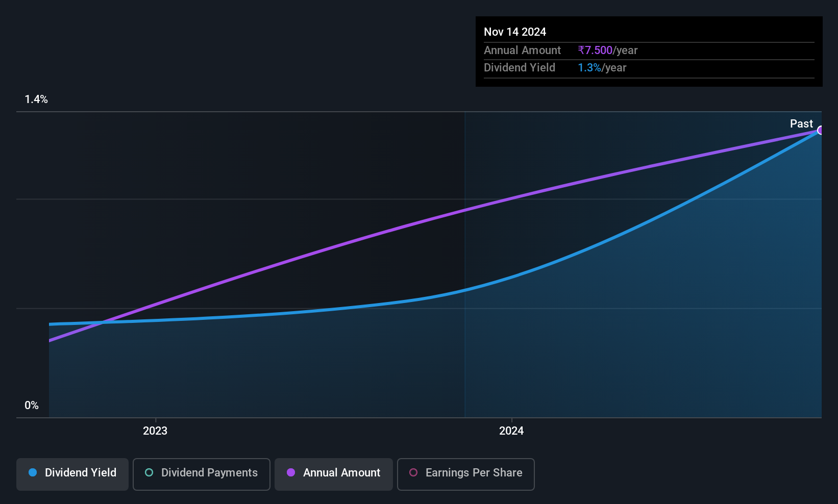
Task: Click the ₹7.500/year annual amount value
Action: 608,51
